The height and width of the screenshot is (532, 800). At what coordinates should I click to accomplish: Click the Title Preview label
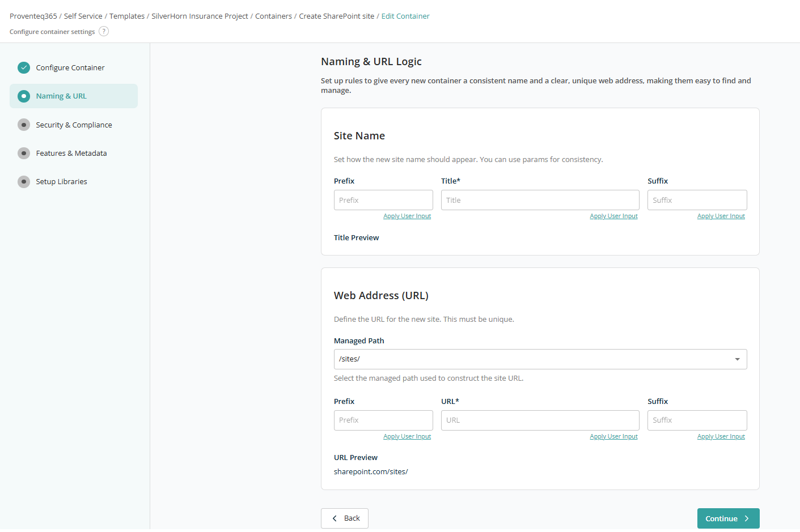356,238
